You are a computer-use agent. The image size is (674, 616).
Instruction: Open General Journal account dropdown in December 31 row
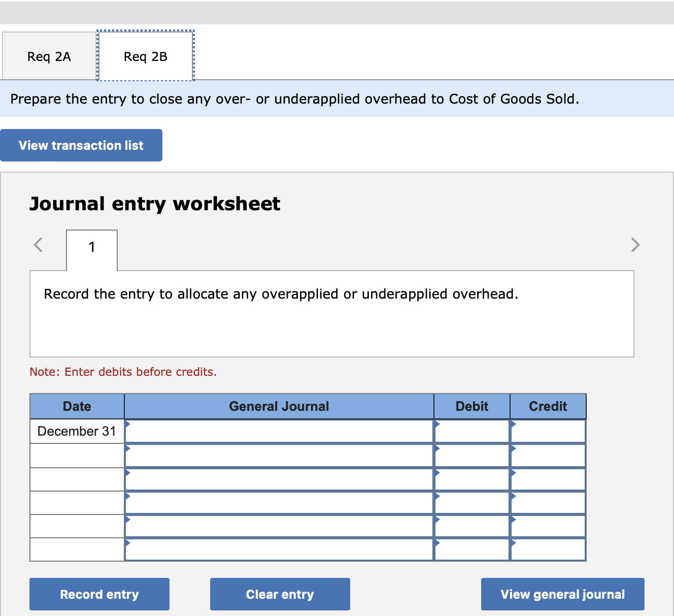tap(279, 431)
